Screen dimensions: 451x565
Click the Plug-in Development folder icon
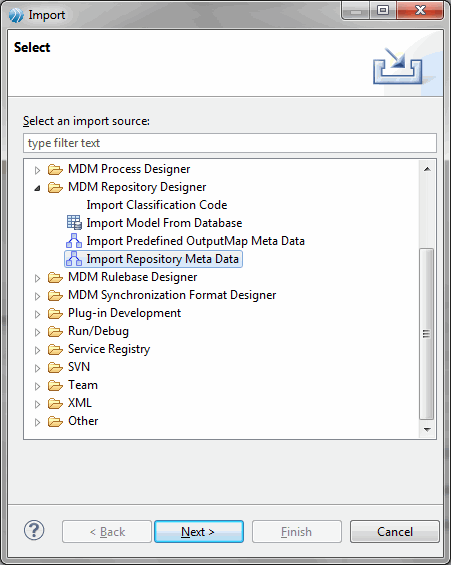(x=55, y=313)
